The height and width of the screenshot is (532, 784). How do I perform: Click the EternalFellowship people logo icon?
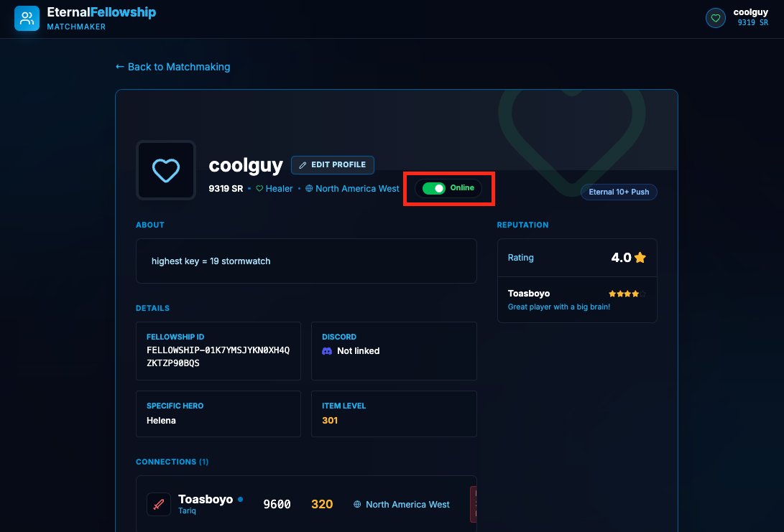coord(27,19)
